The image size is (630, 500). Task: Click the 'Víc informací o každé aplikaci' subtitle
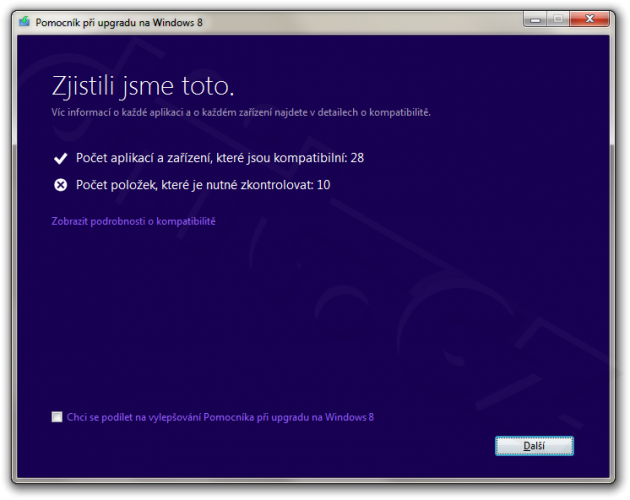pyautogui.click(x=241, y=113)
